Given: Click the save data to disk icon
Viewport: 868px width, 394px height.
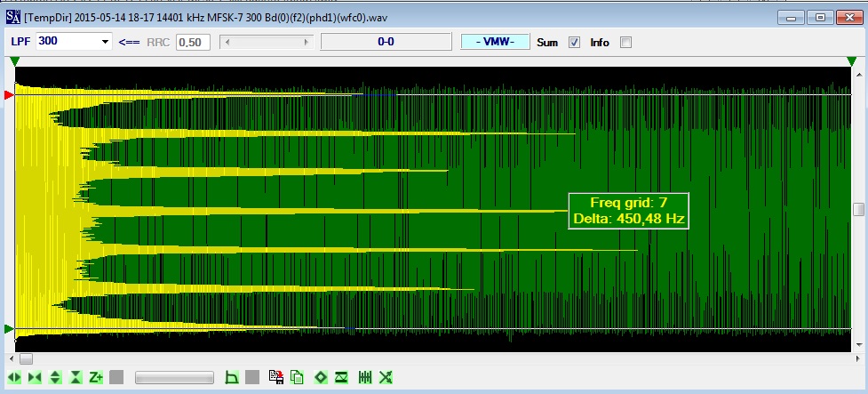Looking at the screenshot, I should point(275,377).
